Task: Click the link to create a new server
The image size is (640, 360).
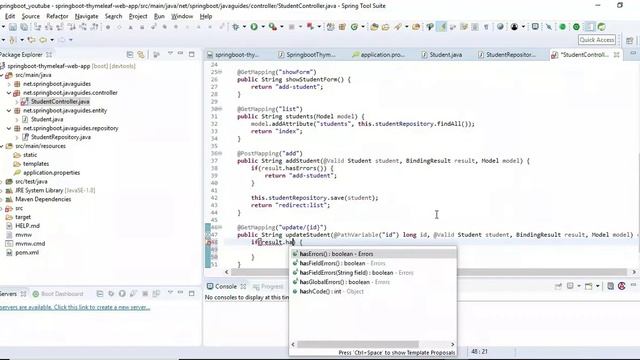Action: coord(75,307)
